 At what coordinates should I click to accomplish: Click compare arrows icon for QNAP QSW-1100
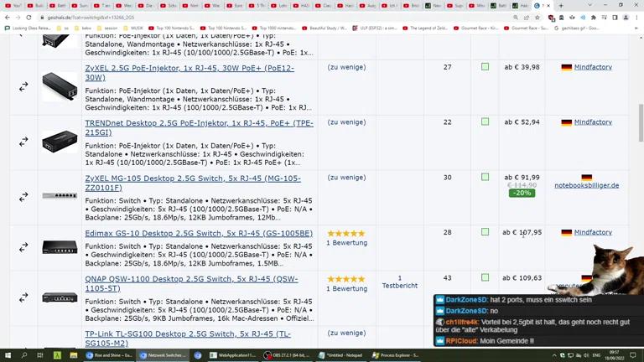point(23,297)
